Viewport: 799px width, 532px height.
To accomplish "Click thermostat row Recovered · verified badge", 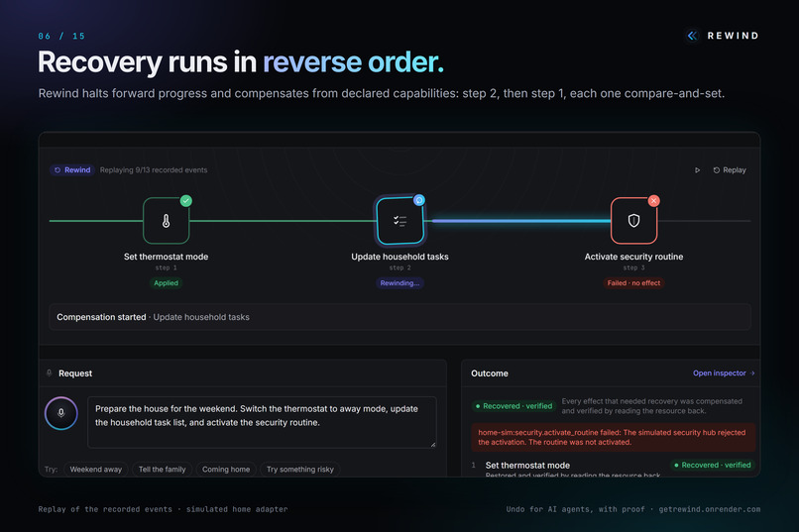I will pyautogui.click(x=713, y=465).
